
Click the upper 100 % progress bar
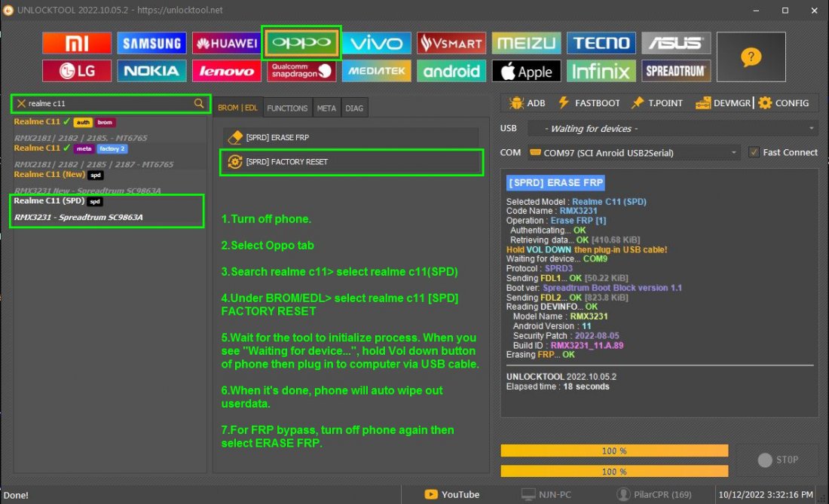pyautogui.click(x=613, y=451)
